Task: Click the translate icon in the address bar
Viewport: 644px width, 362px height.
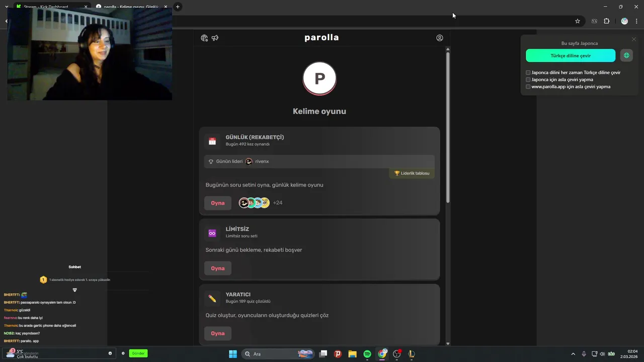Action: [x=594, y=21]
